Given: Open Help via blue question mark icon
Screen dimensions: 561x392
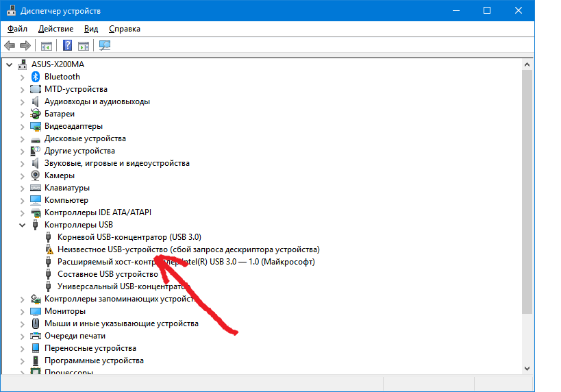Looking at the screenshot, I should click(x=68, y=46).
